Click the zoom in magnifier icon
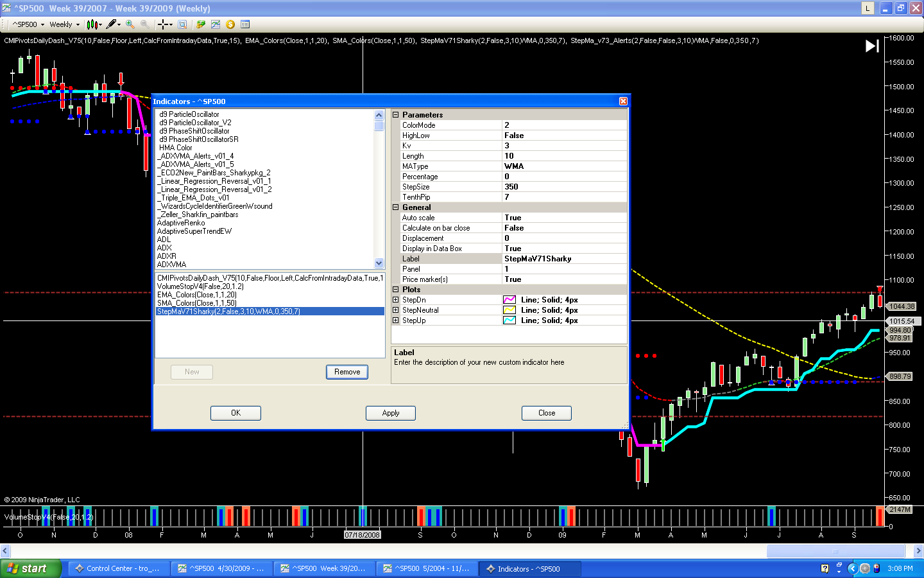This screenshot has width=924, height=578. [130, 24]
